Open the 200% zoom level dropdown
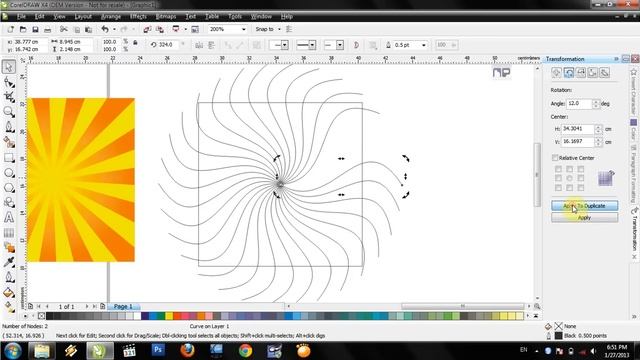The width and height of the screenshot is (640, 360). pos(244,29)
